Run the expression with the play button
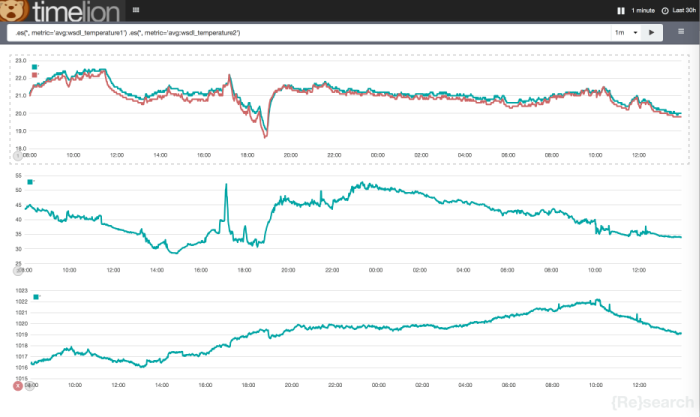This screenshot has width=700, height=417. click(651, 33)
